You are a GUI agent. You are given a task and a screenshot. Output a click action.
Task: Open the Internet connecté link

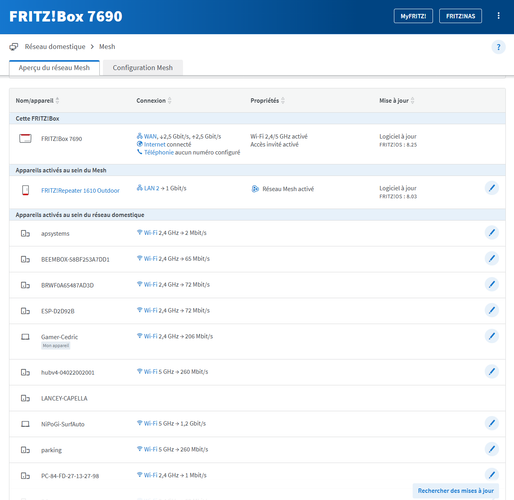[155, 144]
